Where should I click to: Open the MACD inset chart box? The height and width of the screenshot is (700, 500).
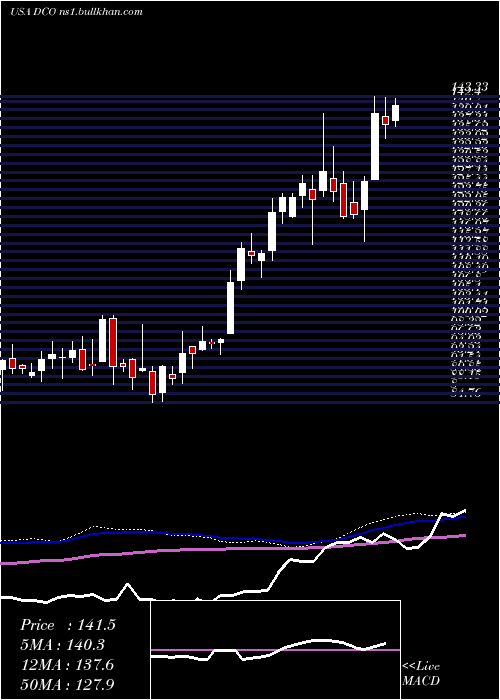(x=275, y=650)
